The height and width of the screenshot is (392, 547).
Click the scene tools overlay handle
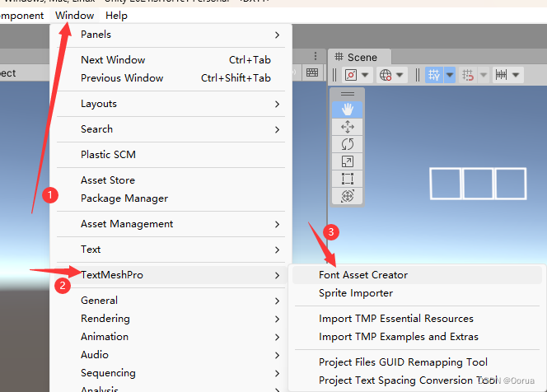click(348, 94)
